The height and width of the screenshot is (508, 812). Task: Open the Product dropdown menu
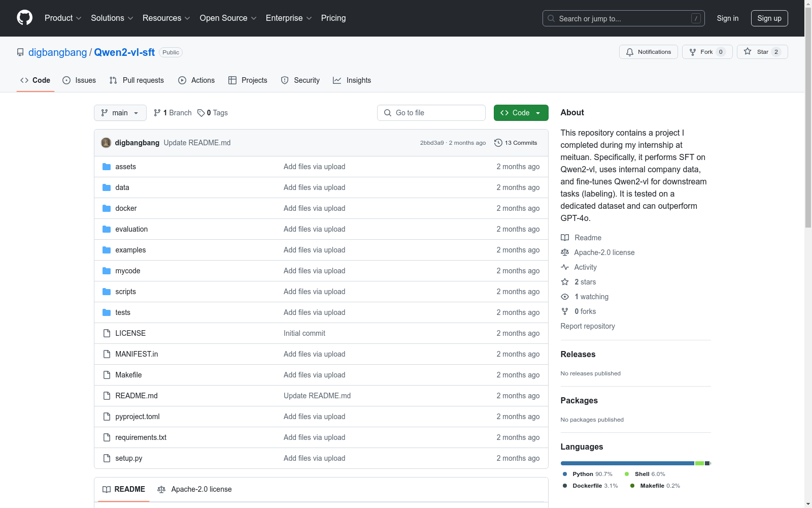63,18
